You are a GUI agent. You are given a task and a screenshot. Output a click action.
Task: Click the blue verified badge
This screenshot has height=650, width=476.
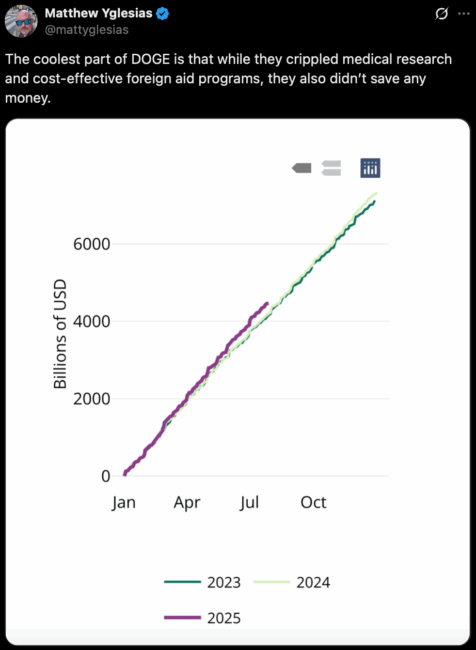pyautogui.click(x=163, y=14)
